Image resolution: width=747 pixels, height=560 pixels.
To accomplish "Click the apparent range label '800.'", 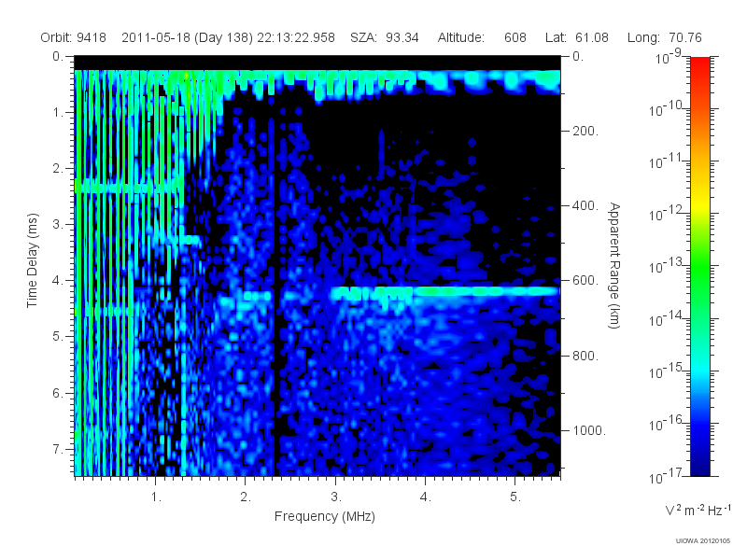I will tap(585, 356).
